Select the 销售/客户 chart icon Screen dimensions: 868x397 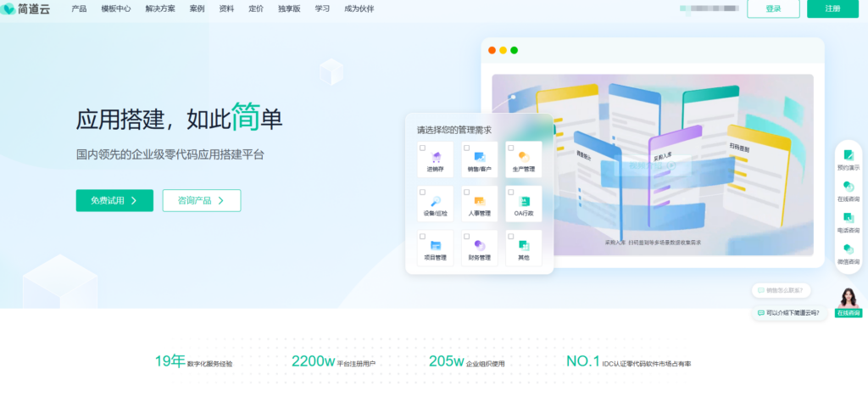(480, 157)
